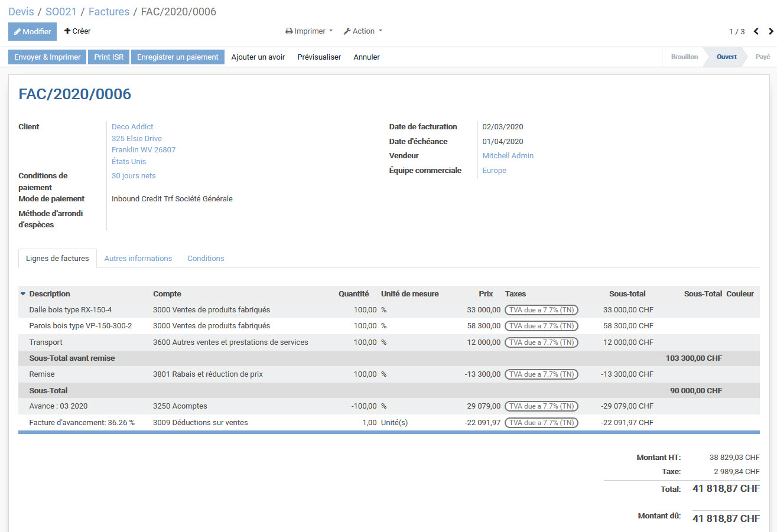Open 30 jours nets payment terms
The image size is (777, 532).
134,176
